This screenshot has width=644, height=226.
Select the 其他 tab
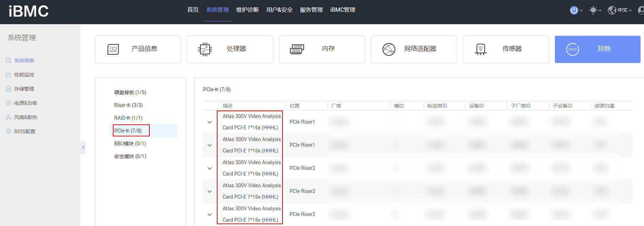(598, 49)
